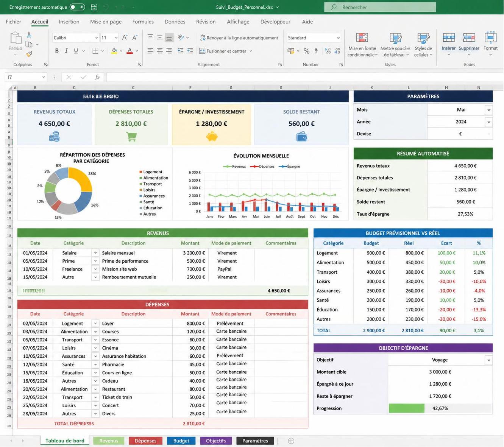Center text horizontally
Viewport: 504px width, 447px height.
pyautogui.click(x=160, y=51)
